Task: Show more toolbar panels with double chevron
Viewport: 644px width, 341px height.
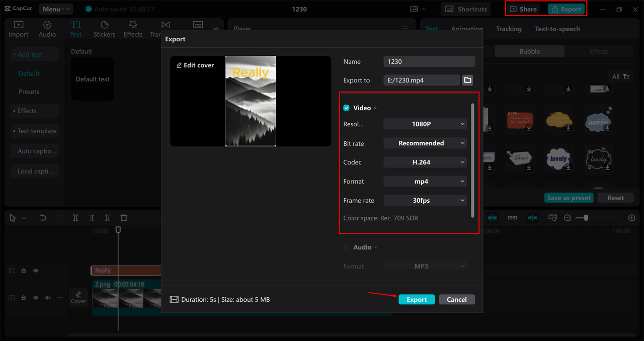Action: (x=216, y=29)
